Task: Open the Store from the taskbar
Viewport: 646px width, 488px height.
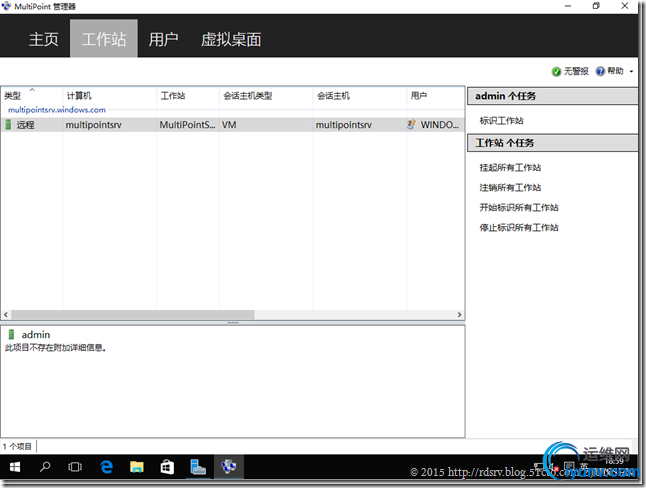Action: pos(167,467)
